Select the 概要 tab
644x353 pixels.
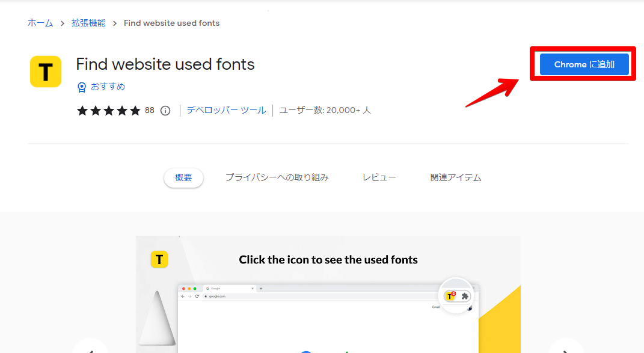coord(183,177)
